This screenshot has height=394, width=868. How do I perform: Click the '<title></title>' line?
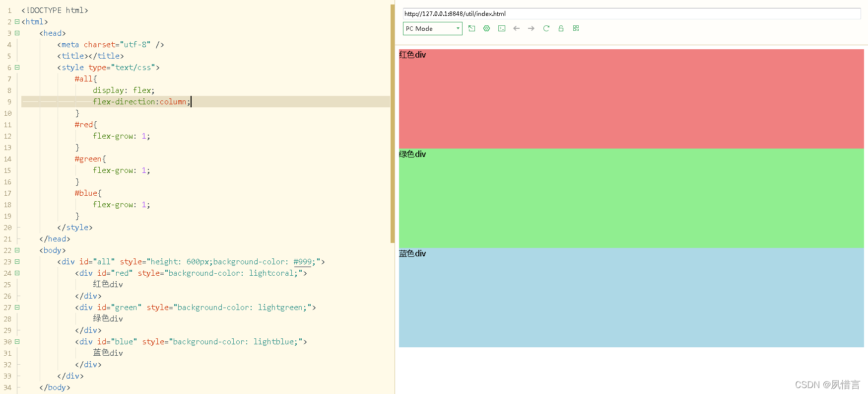(x=90, y=56)
